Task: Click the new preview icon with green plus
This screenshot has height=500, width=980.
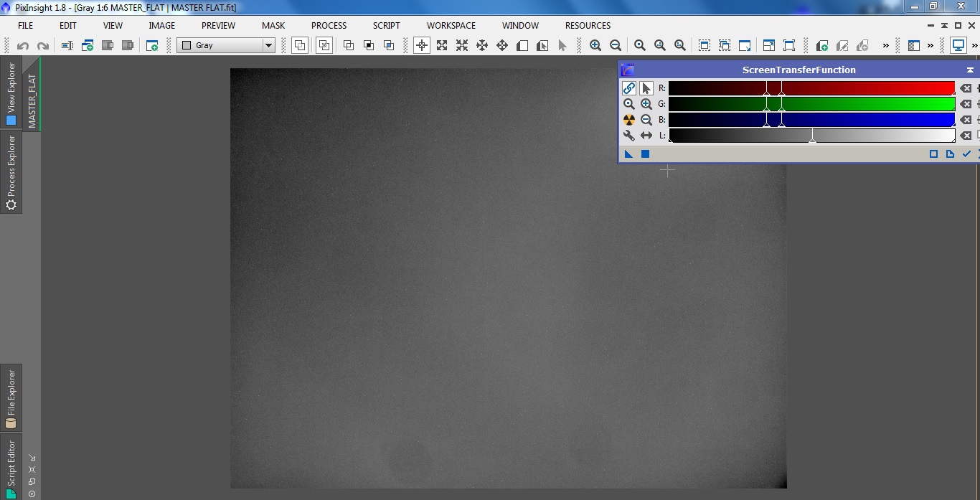Action: [88, 45]
